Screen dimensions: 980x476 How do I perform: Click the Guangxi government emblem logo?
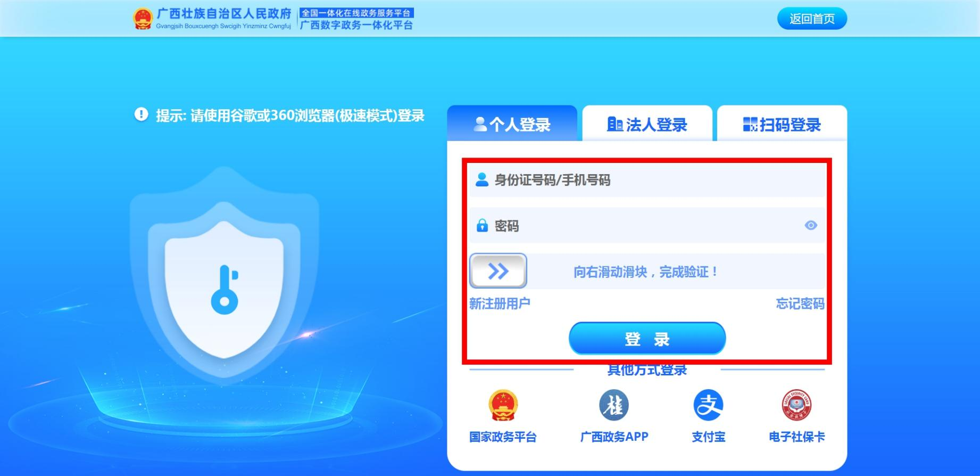pyautogui.click(x=142, y=19)
